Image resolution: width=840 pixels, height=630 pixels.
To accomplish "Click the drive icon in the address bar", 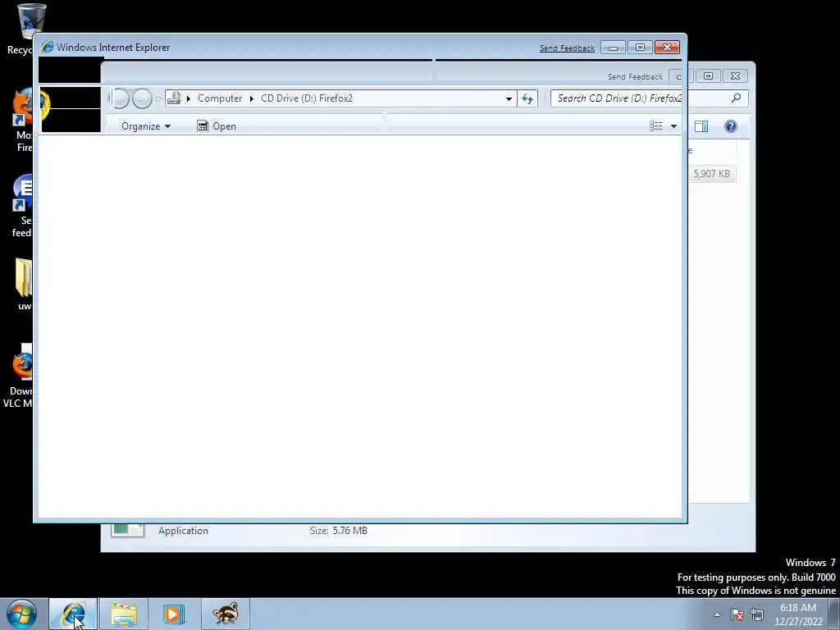I will (174, 98).
